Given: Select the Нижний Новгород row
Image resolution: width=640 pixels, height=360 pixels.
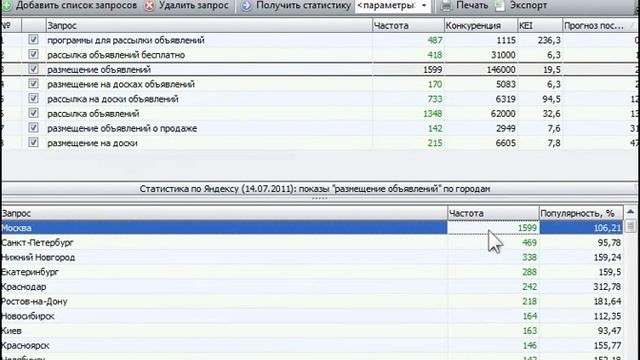Looking at the screenshot, I should (312, 257).
